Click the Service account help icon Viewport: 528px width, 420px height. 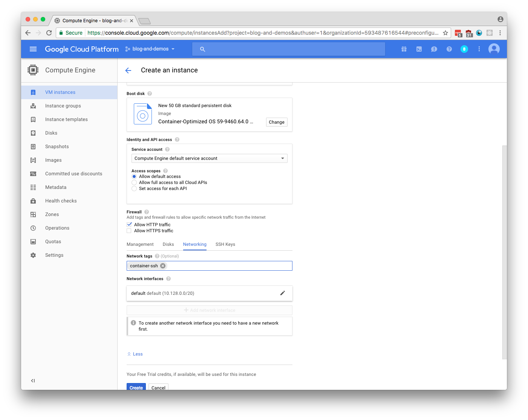[x=167, y=149]
